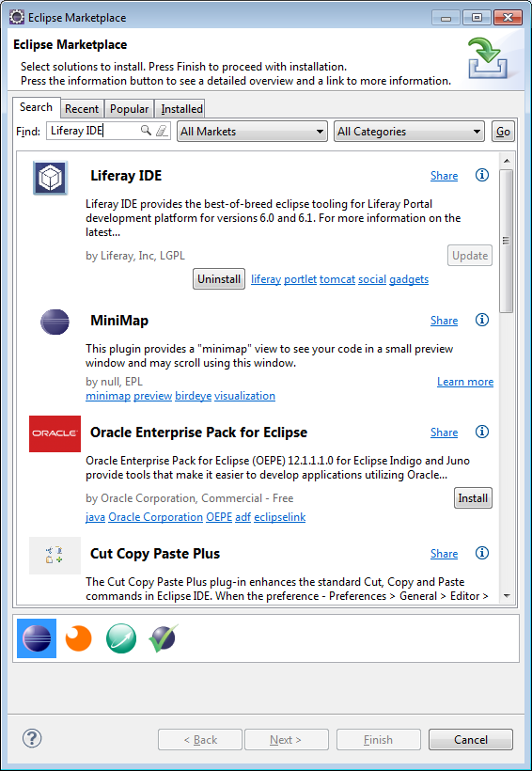Open MiniMap Learn more link
Image resolution: width=532 pixels, height=771 pixels.
465,382
